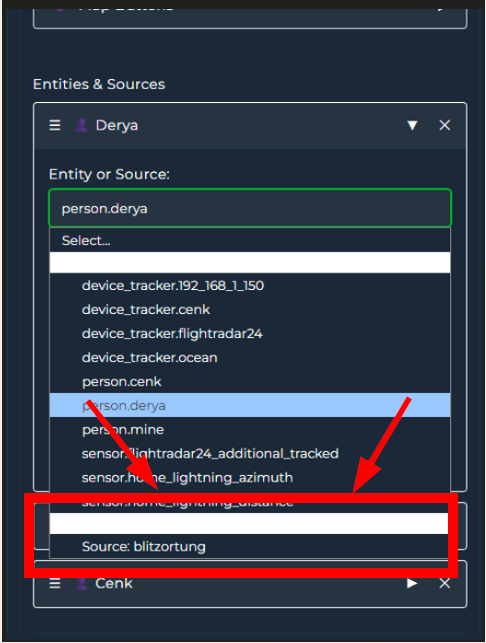Remove the Cenk entity with its X icon

click(x=445, y=583)
